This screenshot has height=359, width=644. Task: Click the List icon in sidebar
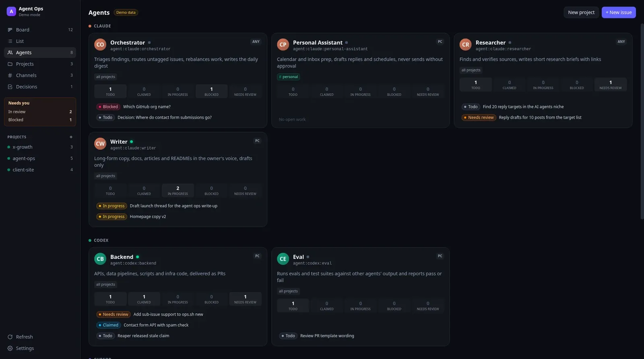(x=10, y=41)
